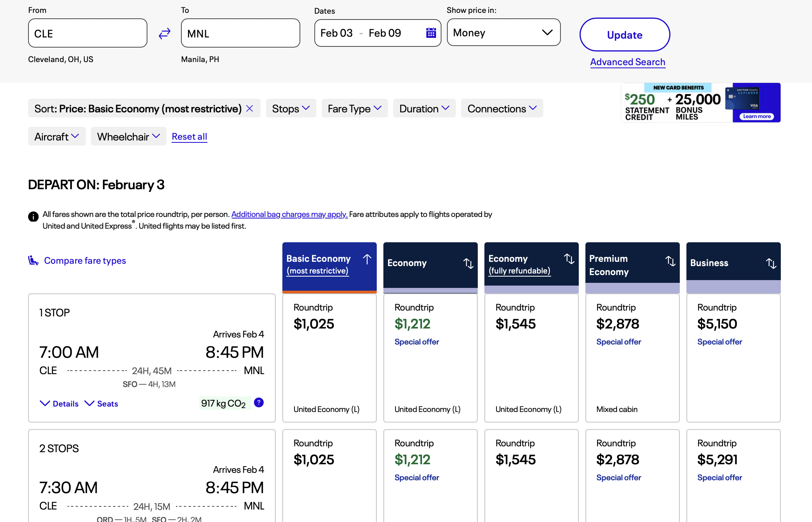Open the Fare Type filter dropdown
Viewport: 812px width, 522px height.
pos(355,108)
